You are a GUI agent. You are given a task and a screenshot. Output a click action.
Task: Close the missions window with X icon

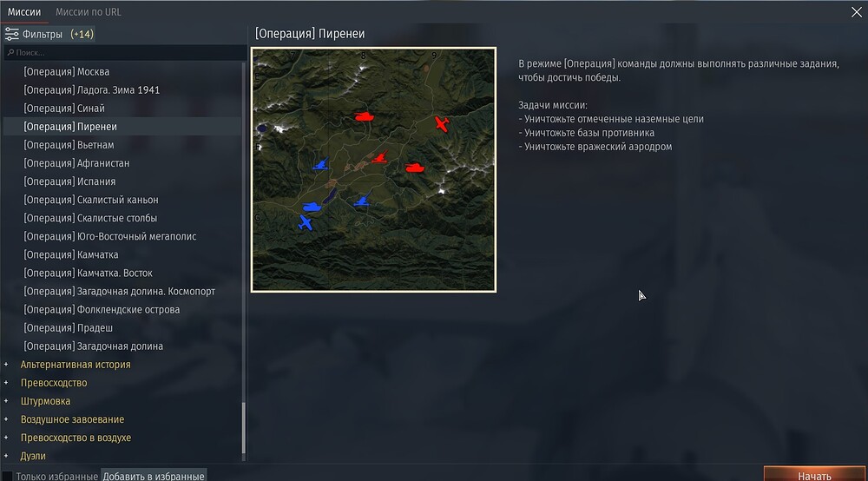pos(857,11)
